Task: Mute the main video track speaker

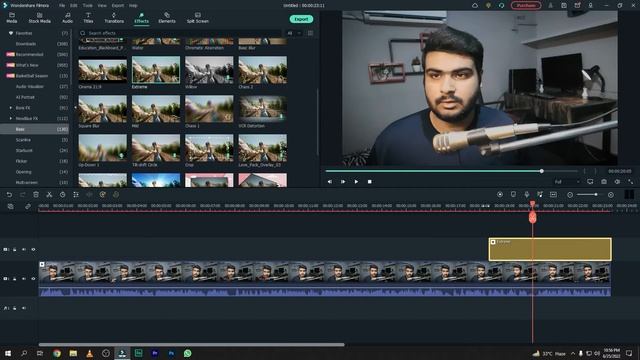Action: point(24,279)
